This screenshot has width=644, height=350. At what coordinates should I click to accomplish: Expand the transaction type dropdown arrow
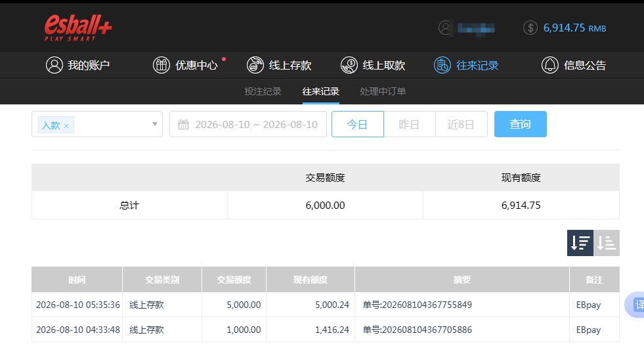point(155,124)
